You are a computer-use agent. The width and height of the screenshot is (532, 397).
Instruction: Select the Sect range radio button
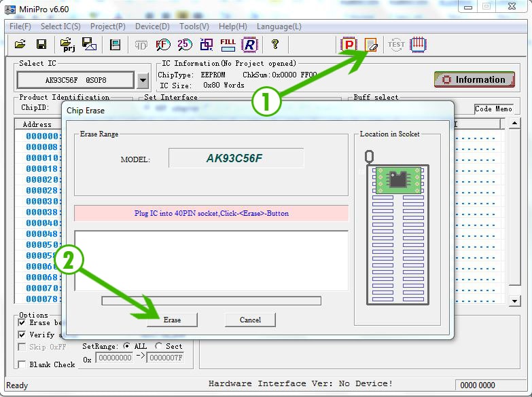click(158, 346)
